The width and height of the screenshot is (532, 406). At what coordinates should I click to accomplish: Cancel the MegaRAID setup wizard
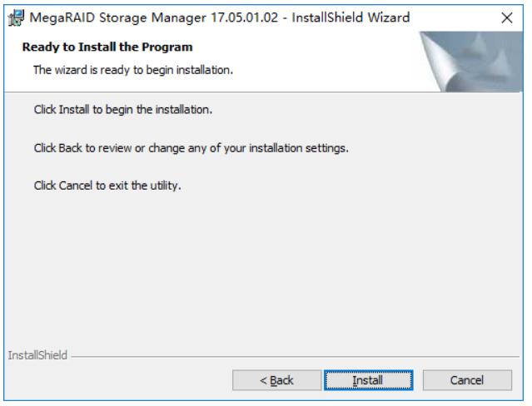tap(467, 380)
